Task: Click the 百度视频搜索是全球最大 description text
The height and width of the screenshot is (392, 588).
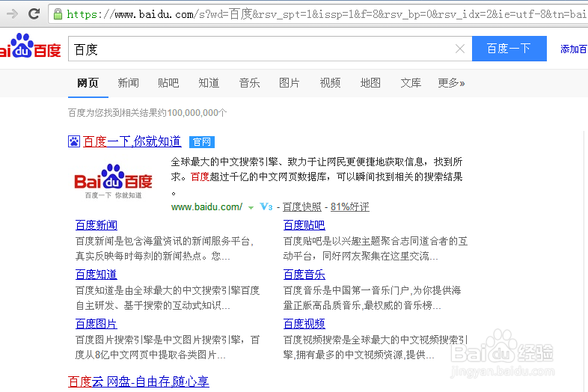Action: click(376, 347)
